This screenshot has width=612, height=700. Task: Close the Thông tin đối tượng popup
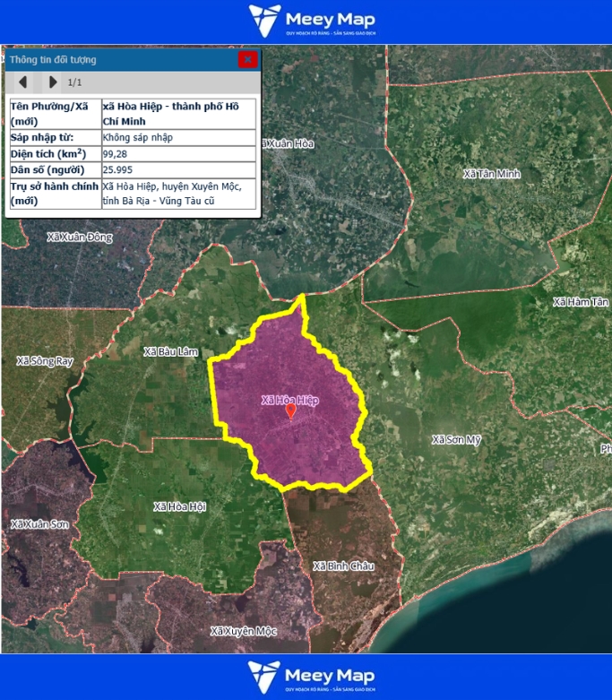tap(248, 59)
